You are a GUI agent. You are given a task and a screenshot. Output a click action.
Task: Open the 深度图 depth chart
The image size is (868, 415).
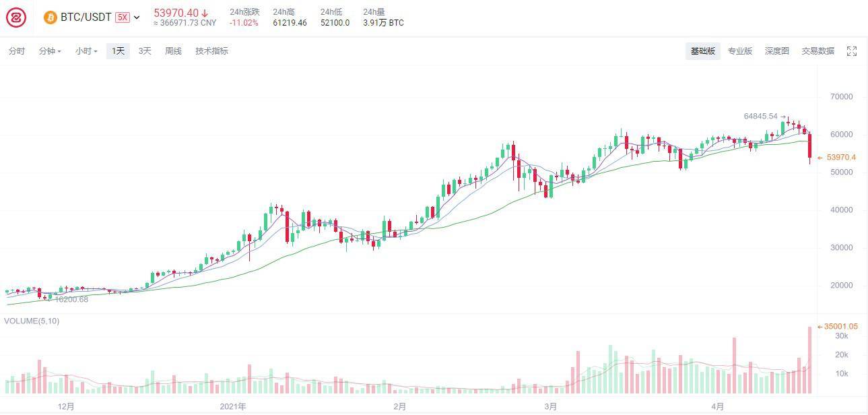click(x=776, y=51)
